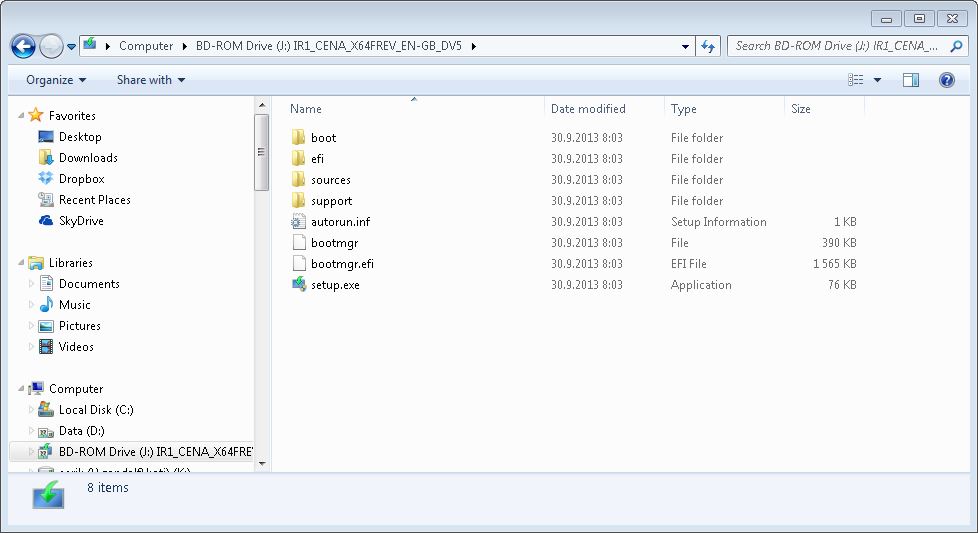Open the address bar history dropdown
Viewport: 978px width, 533px height.
click(685, 46)
